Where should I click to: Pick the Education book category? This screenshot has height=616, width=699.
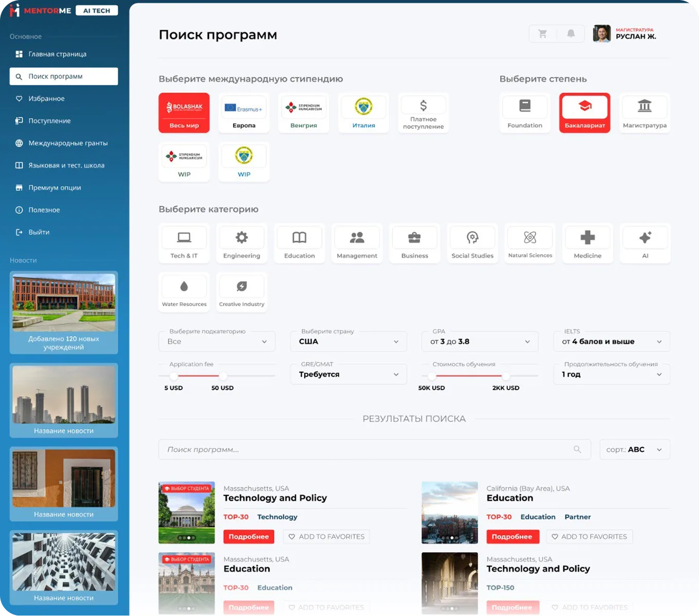pyautogui.click(x=299, y=243)
